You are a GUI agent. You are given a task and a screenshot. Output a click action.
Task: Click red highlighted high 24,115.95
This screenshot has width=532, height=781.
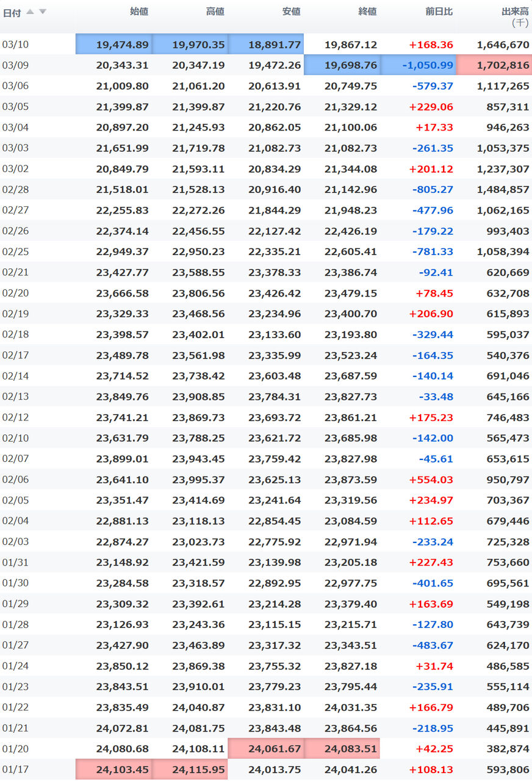190,769
